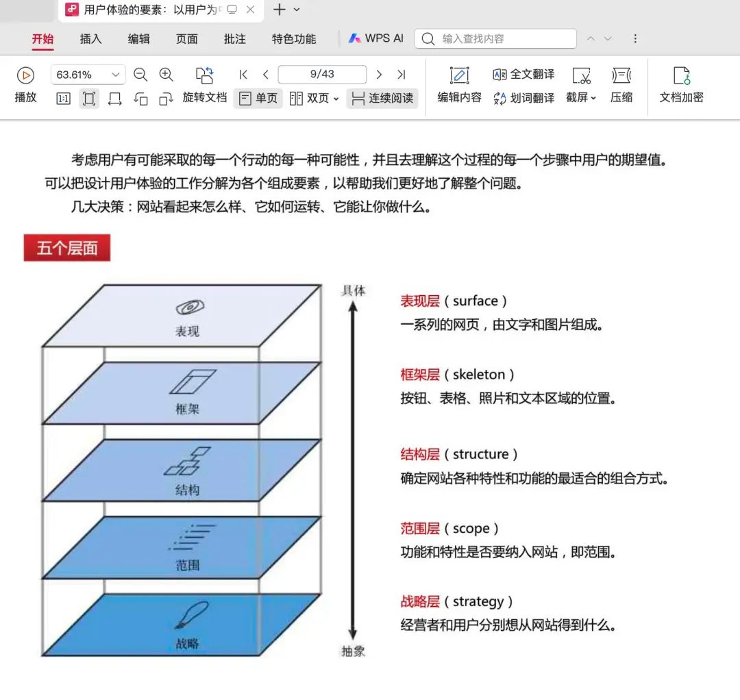
Task: Click inside the 输入查找内容 search field
Action: coord(495,38)
